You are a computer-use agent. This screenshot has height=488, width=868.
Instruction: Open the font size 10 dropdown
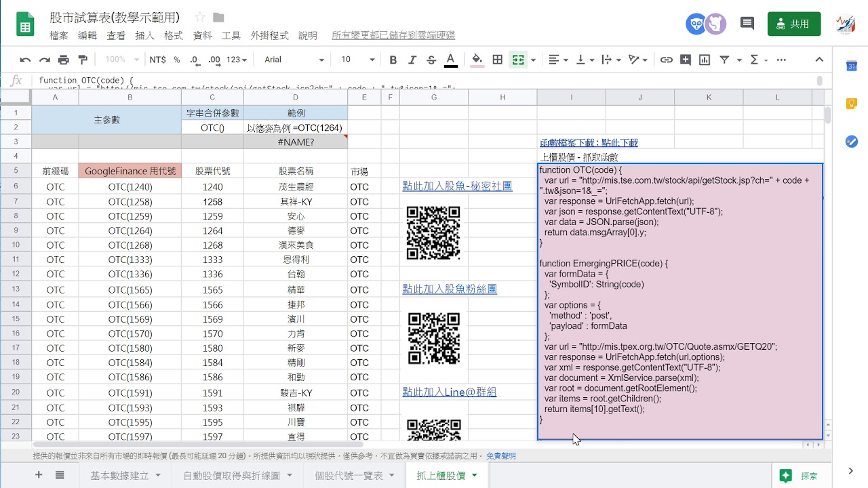(358, 60)
